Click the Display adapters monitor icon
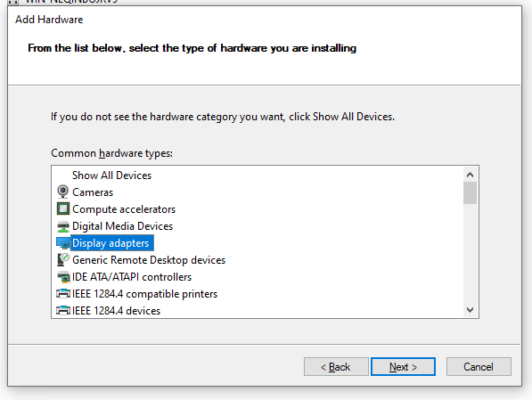The image size is (532, 400). point(62,243)
